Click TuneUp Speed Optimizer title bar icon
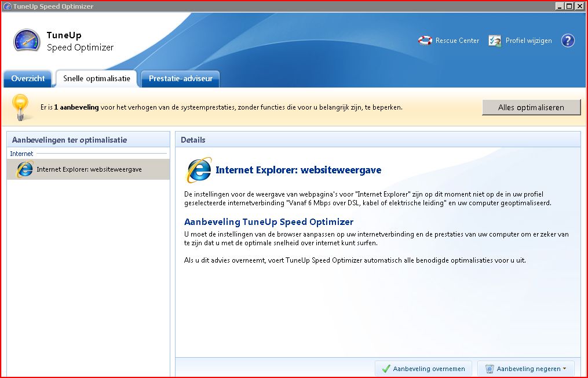The width and height of the screenshot is (588, 378). (7, 6)
